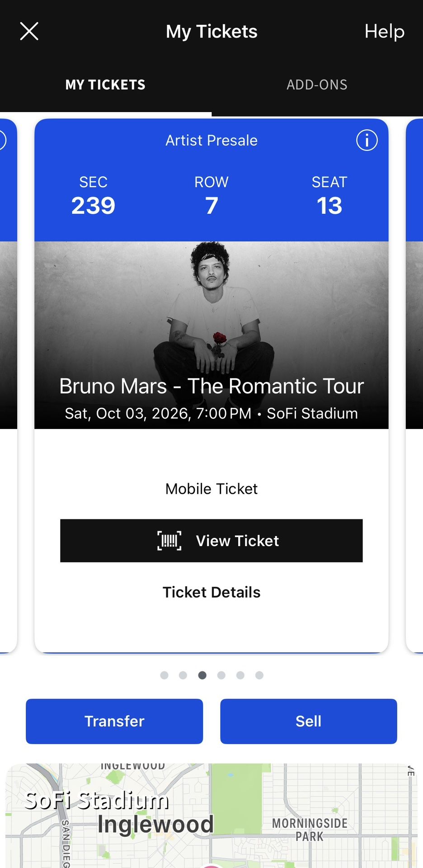
Task: Tap the Transfer button
Action: pos(114,721)
